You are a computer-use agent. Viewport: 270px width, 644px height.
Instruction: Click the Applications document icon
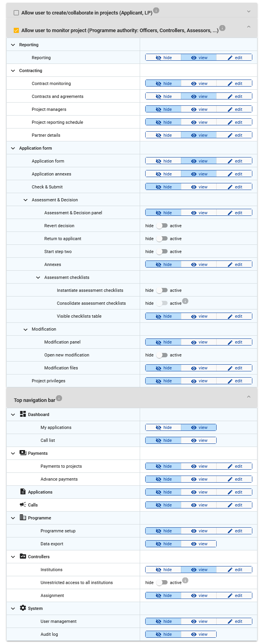(x=23, y=492)
